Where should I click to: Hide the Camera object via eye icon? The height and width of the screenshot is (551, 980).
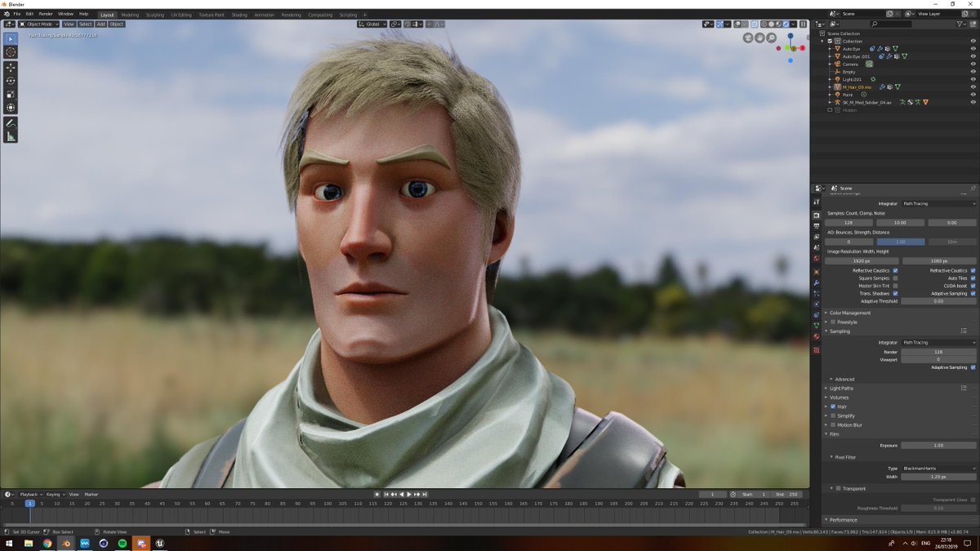pos(973,64)
